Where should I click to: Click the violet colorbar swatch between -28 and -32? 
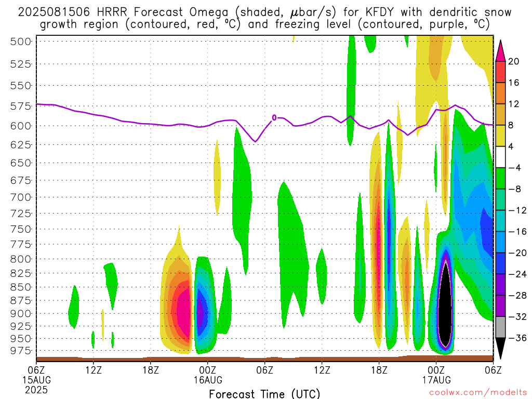(x=500, y=307)
